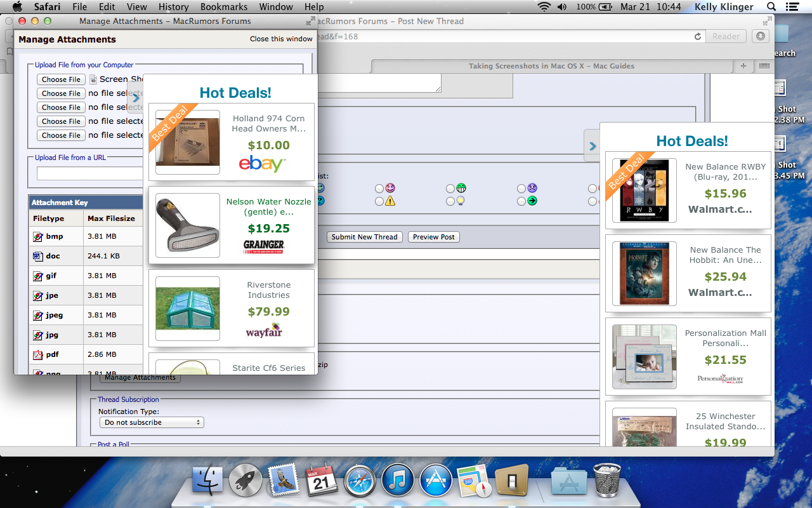Collapse the right-side Hot Deals panel
The width and height of the screenshot is (812, 508).
pos(592,146)
